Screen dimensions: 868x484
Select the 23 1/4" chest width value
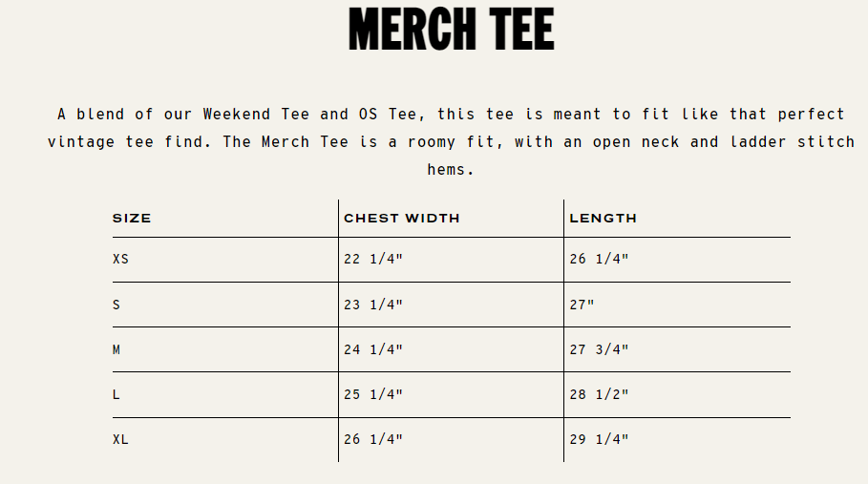[373, 305]
